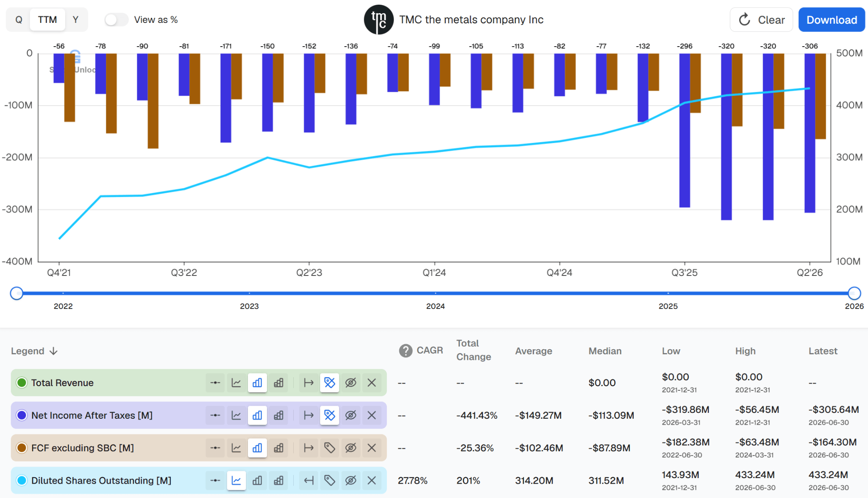
Task: Select bar chart icon for Net Income After Taxes
Action: [257, 415]
